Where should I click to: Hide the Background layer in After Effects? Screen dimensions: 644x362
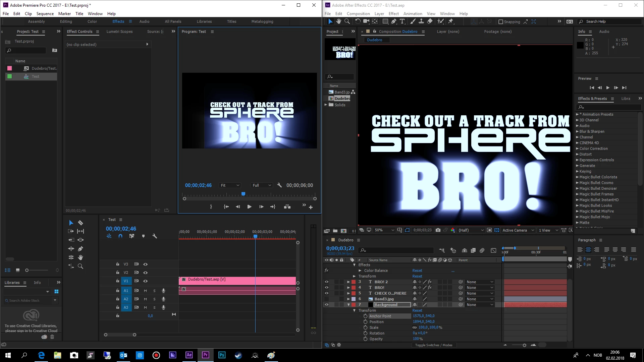pos(326,305)
